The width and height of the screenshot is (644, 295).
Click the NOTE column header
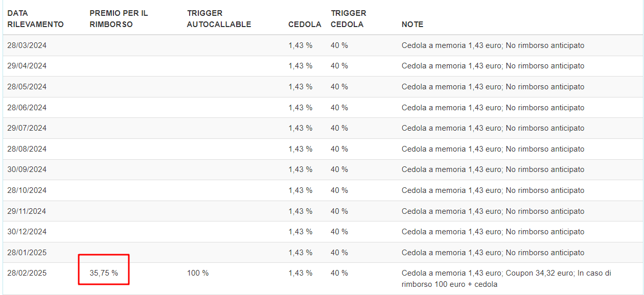point(412,24)
